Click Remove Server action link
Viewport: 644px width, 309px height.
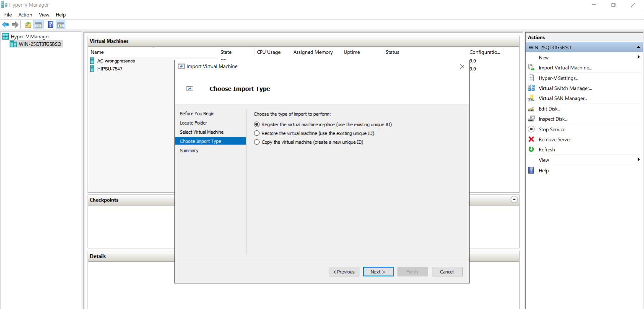[x=555, y=139]
